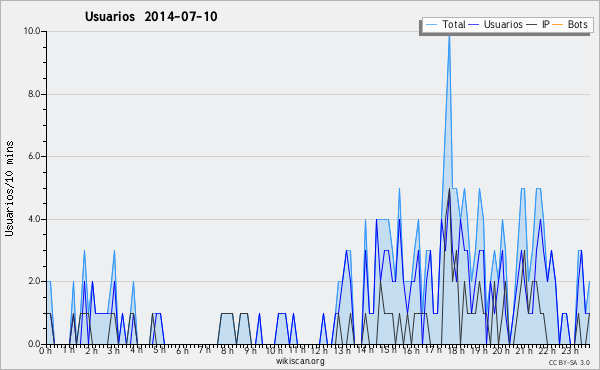Click the y-axis value '8.0'

[34, 94]
